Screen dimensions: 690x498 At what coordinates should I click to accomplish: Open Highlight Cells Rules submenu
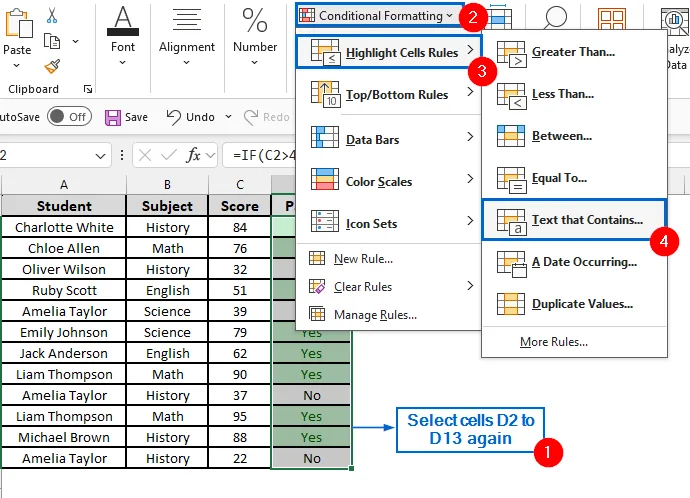coord(389,52)
